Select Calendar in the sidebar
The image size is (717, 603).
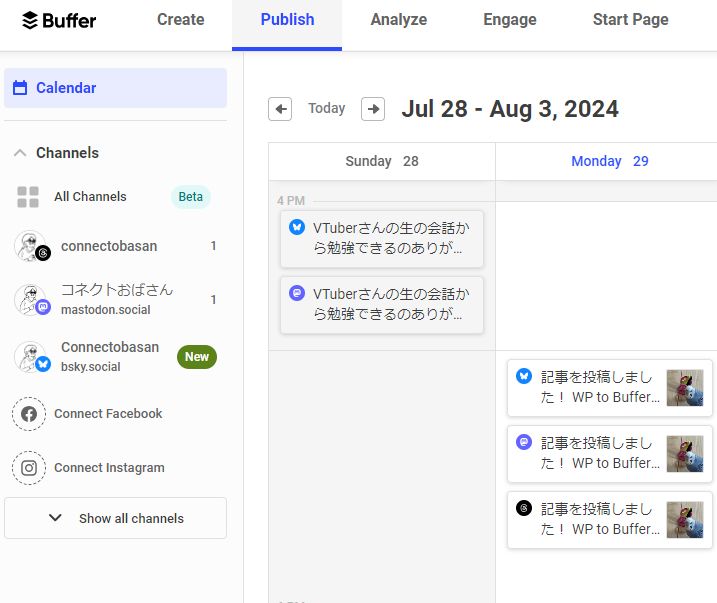tap(115, 88)
